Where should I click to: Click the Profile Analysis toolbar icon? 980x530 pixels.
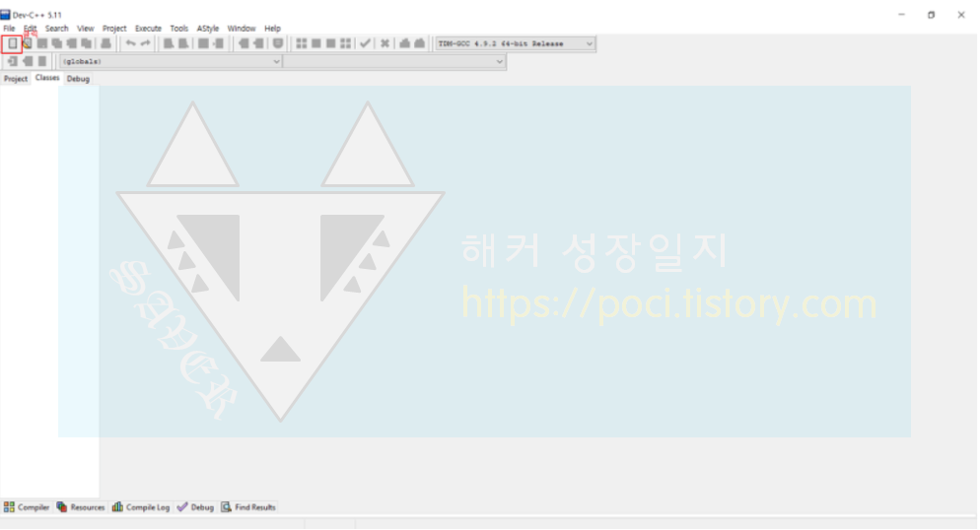coord(404,43)
